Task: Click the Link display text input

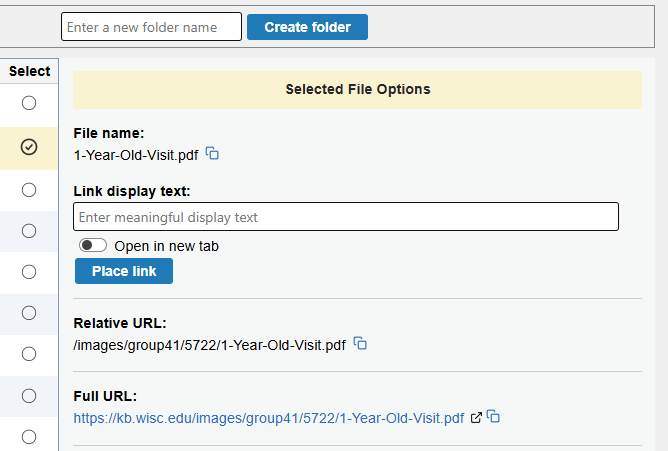Action: [x=346, y=217]
